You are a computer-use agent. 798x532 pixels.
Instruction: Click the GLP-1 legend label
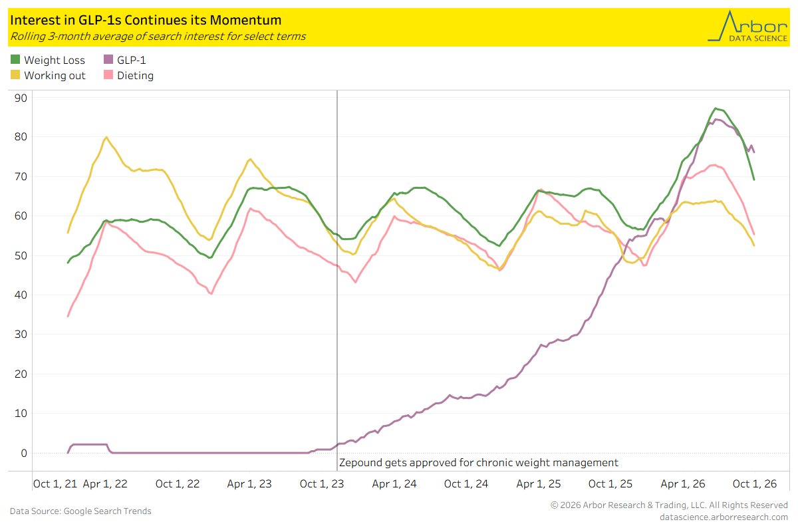click(x=131, y=60)
